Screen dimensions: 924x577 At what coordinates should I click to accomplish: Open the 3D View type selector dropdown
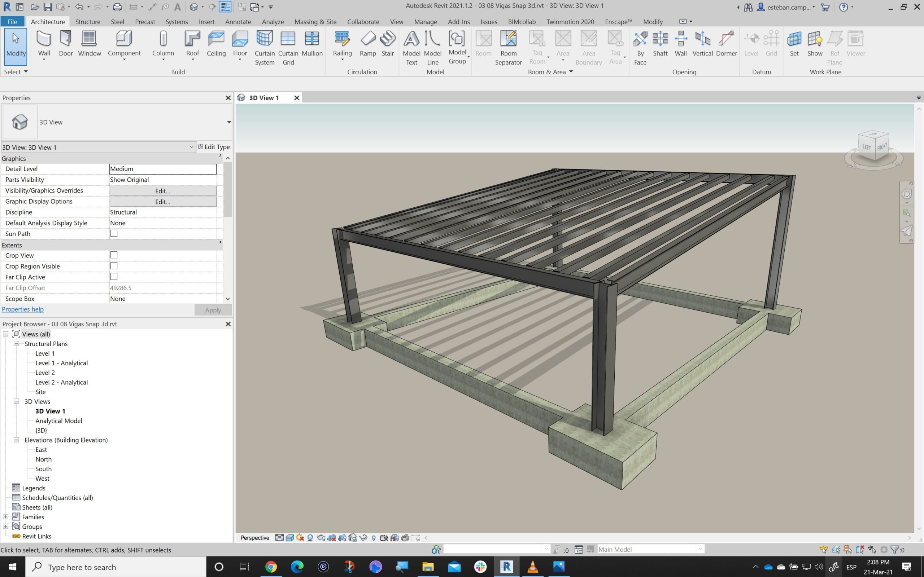click(229, 123)
